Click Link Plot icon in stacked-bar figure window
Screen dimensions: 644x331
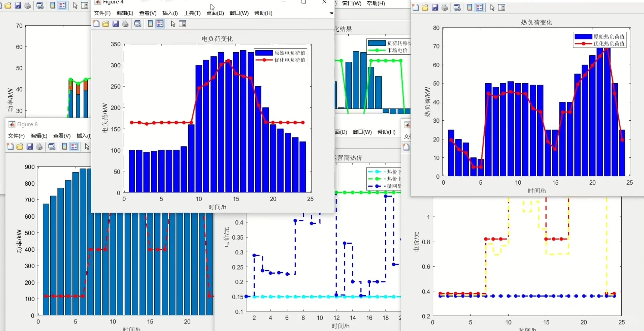pos(40,5)
